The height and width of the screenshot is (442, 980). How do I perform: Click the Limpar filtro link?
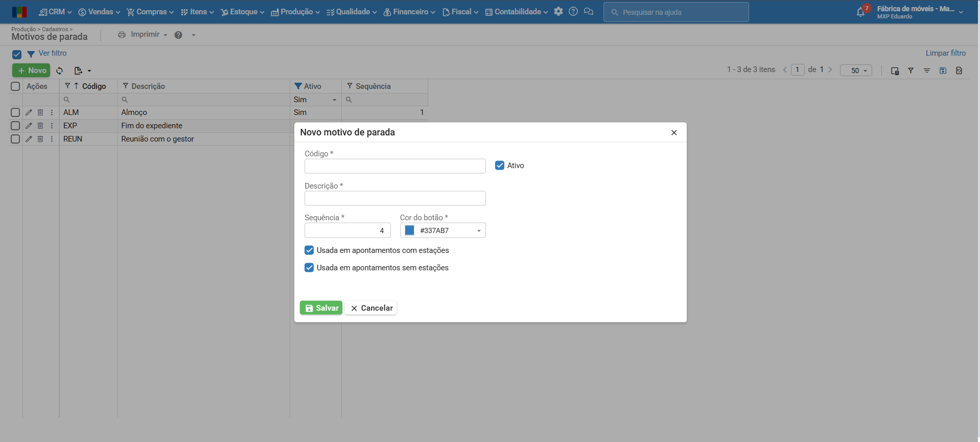point(945,53)
